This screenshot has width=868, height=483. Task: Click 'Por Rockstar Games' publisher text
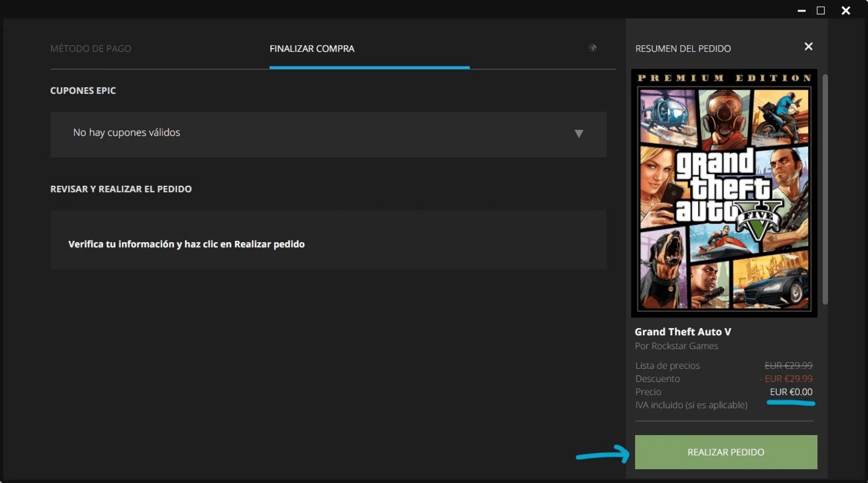[676, 346]
